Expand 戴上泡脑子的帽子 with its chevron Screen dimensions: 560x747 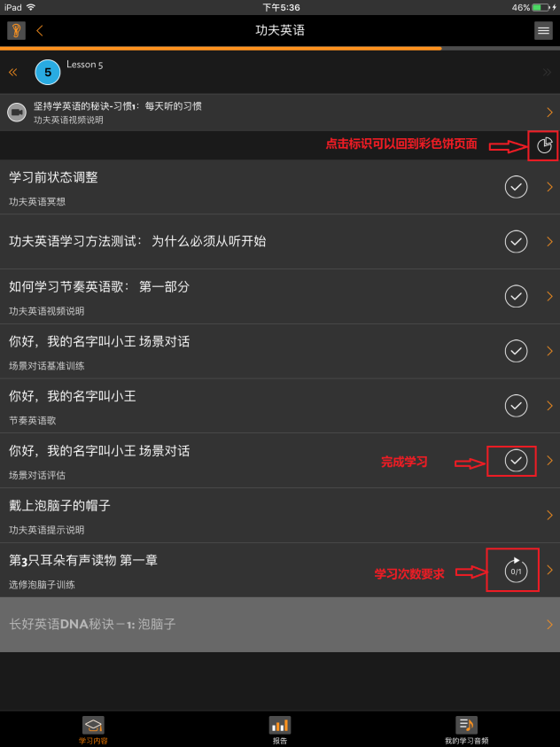tap(550, 515)
